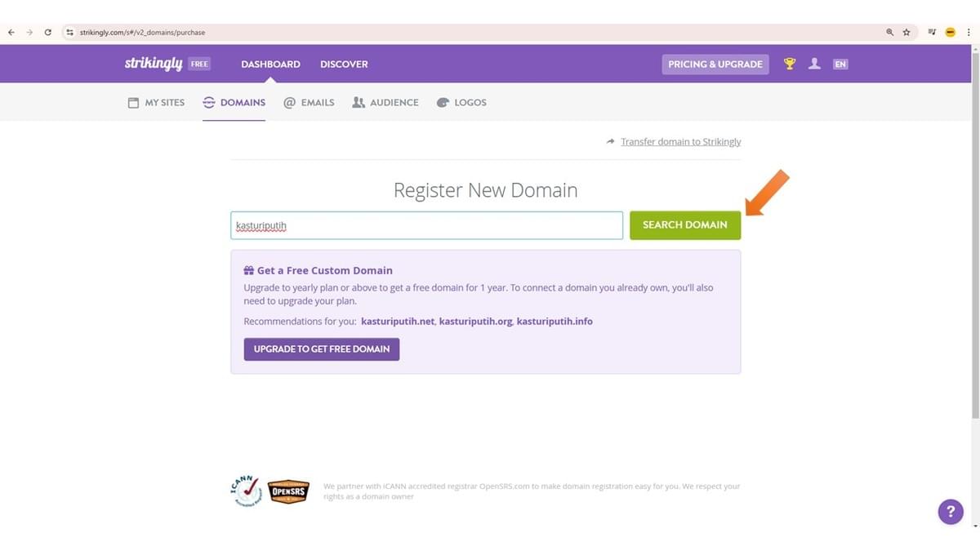Viewport: 980px width, 551px height.
Task: Select the kasturiputih.net recommendation
Action: 398,322
